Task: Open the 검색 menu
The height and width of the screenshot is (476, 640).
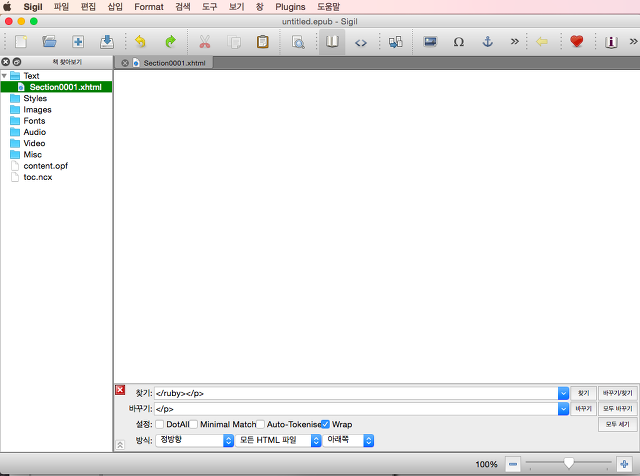Action: (x=183, y=7)
